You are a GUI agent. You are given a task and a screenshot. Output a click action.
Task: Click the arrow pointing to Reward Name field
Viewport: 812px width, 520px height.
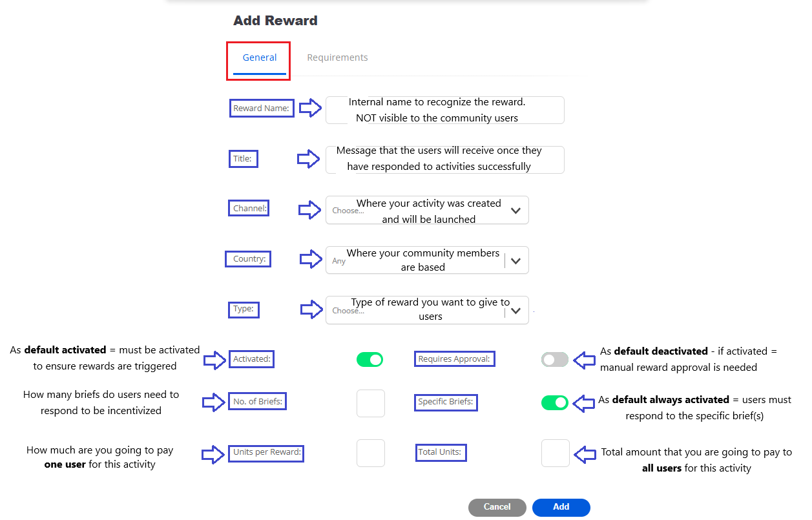311,108
